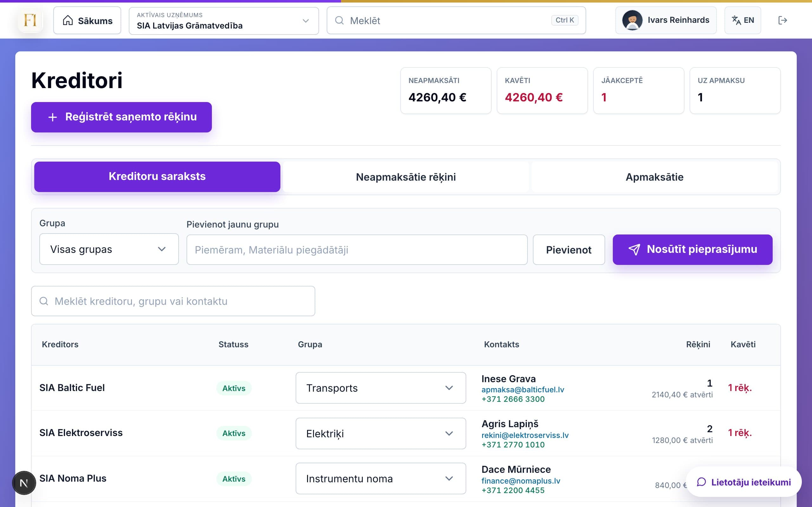Click the F1 logo icon
The height and width of the screenshot is (507, 812).
[30, 21]
